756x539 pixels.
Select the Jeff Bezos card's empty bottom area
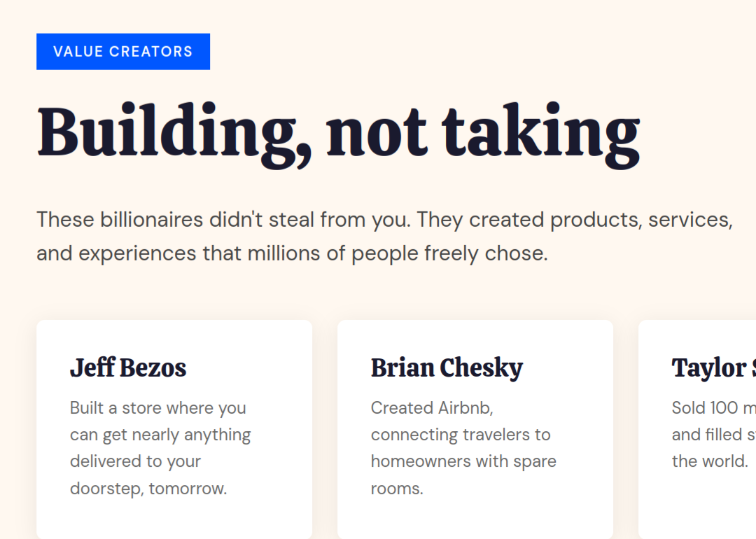coord(174,519)
